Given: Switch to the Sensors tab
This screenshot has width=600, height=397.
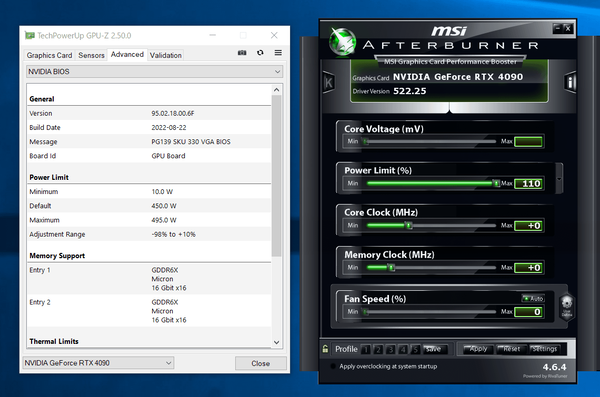Looking at the screenshot, I should click(x=91, y=55).
